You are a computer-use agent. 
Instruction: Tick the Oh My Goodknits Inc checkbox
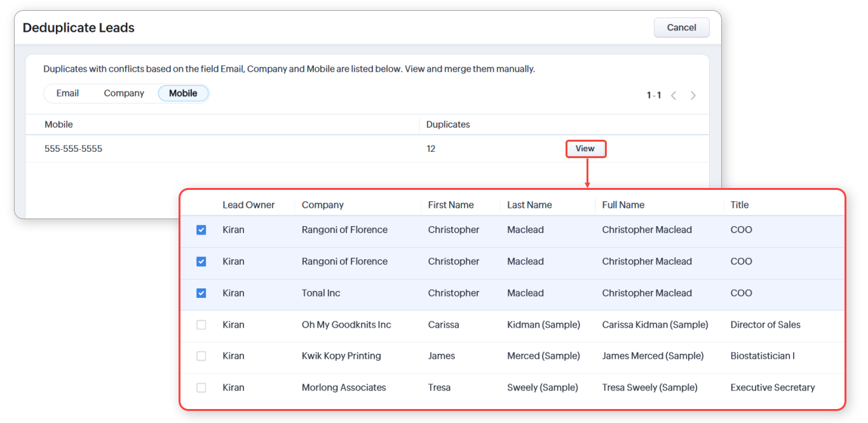[201, 325]
